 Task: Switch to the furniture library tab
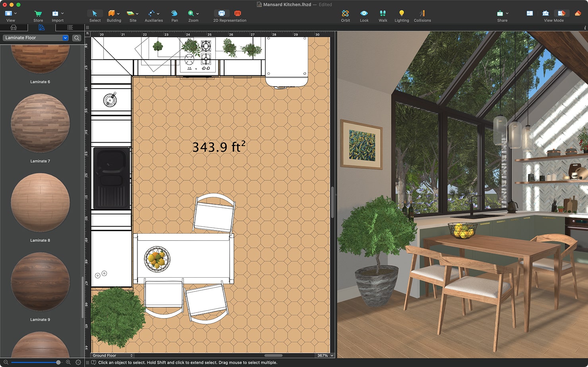(x=14, y=27)
